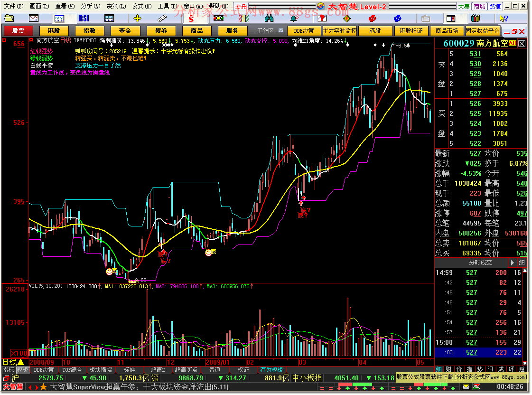Switch to the 模板 bottom tab
This screenshot has width=532, height=395.
pyautogui.click(x=22, y=370)
